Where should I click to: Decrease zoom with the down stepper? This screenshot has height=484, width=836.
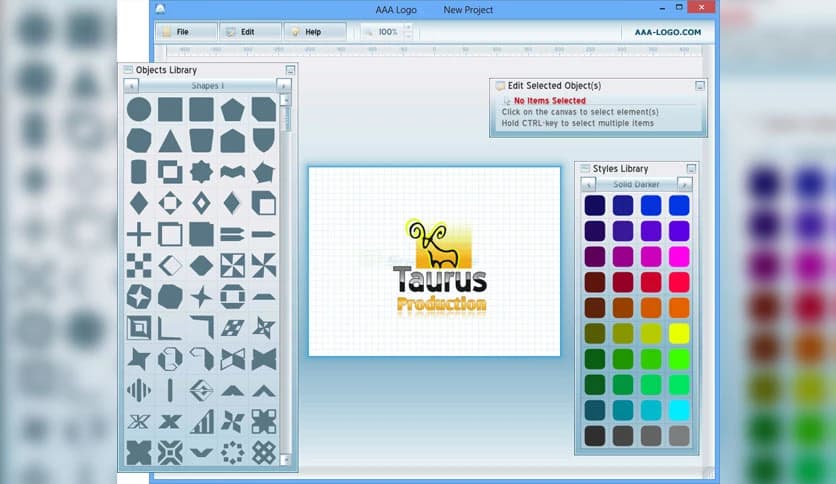coord(408,36)
